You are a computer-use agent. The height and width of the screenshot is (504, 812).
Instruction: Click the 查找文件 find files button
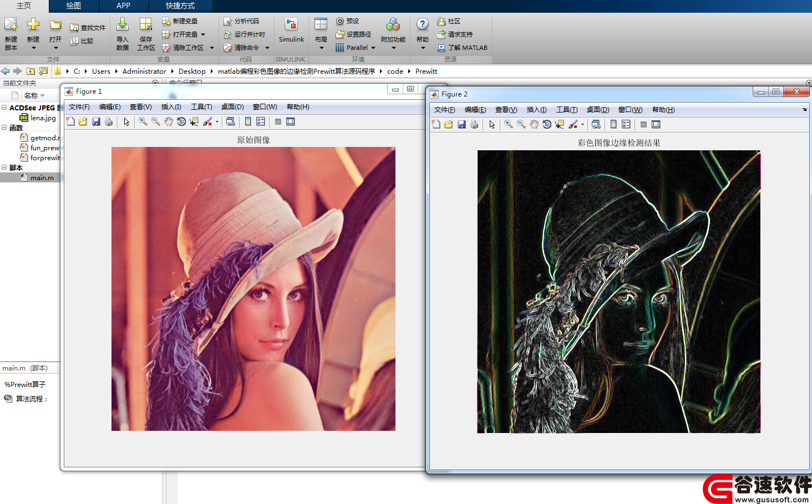[x=88, y=28]
